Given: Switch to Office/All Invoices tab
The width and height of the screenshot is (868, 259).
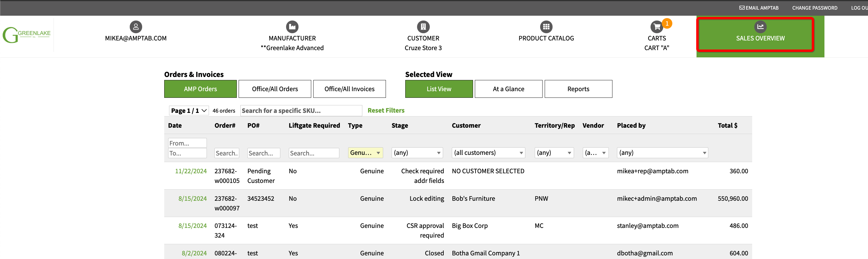Looking at the screenshot, I should coord(349,89).
